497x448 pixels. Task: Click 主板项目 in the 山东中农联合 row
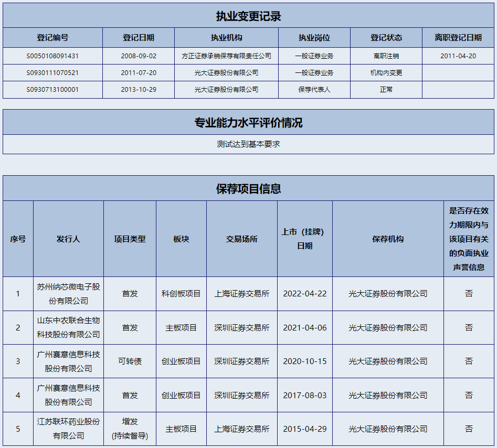pos(181,327)
